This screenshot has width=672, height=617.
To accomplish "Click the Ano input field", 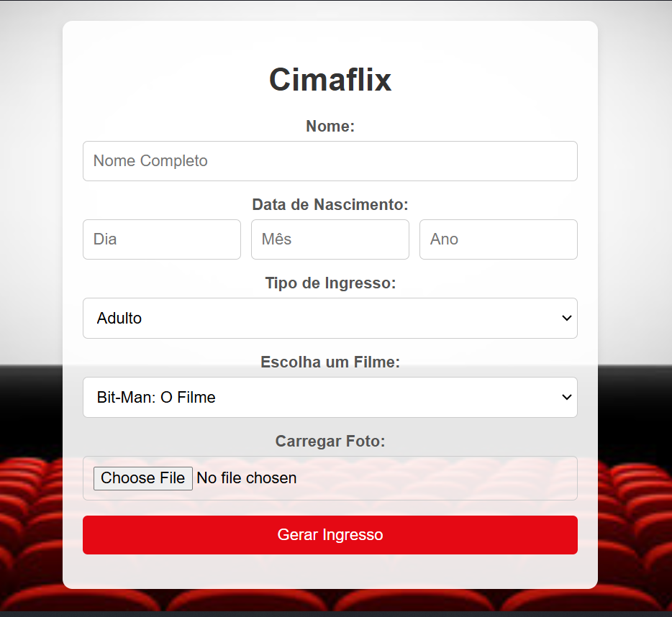I will [498, 239].
